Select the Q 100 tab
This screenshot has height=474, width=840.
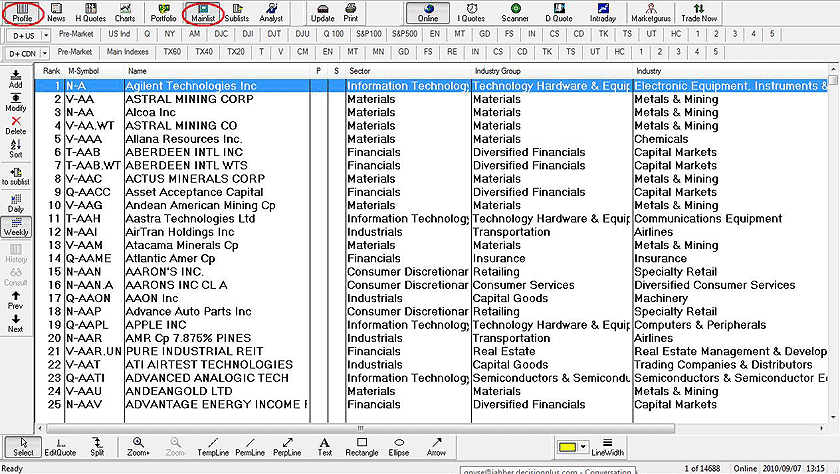334,34
